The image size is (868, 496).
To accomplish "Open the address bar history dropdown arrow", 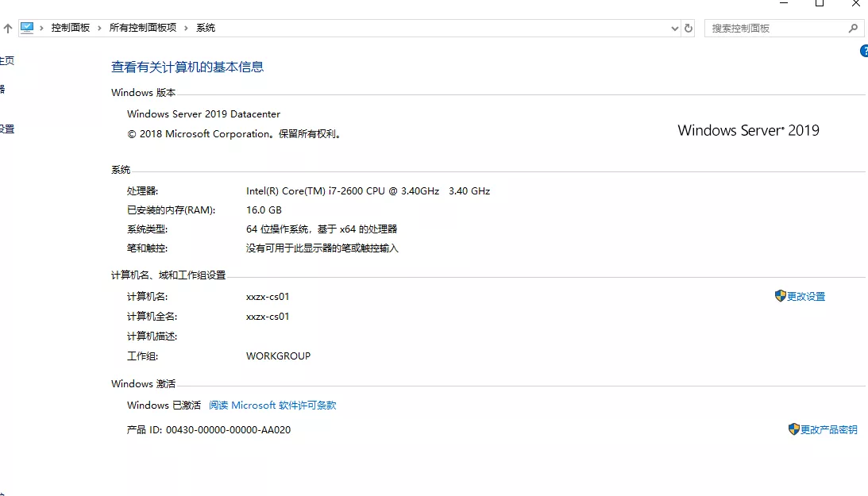I will 675,28.
